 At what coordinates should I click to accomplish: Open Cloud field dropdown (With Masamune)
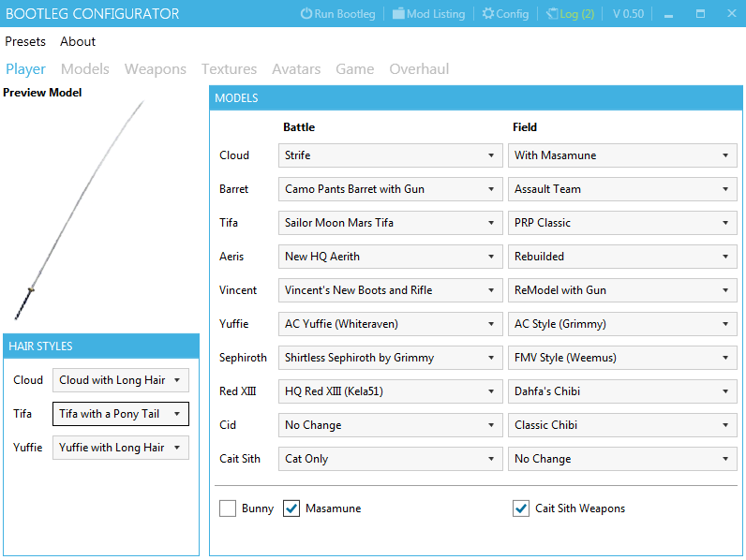(622, 155)
